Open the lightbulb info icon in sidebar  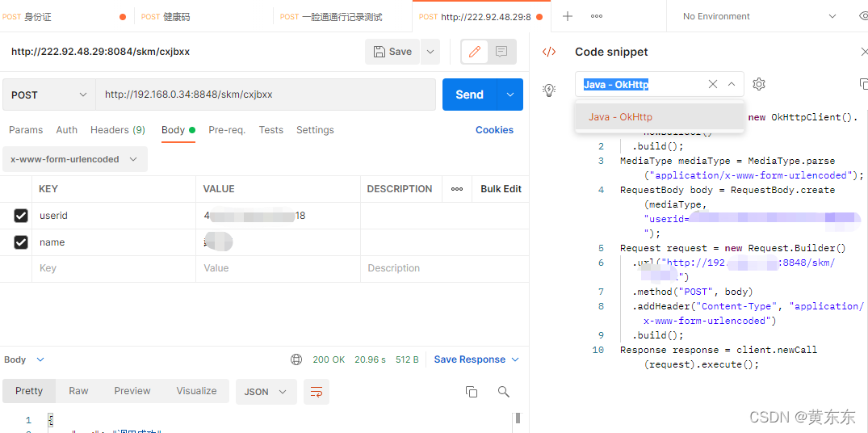coord(548,90)
